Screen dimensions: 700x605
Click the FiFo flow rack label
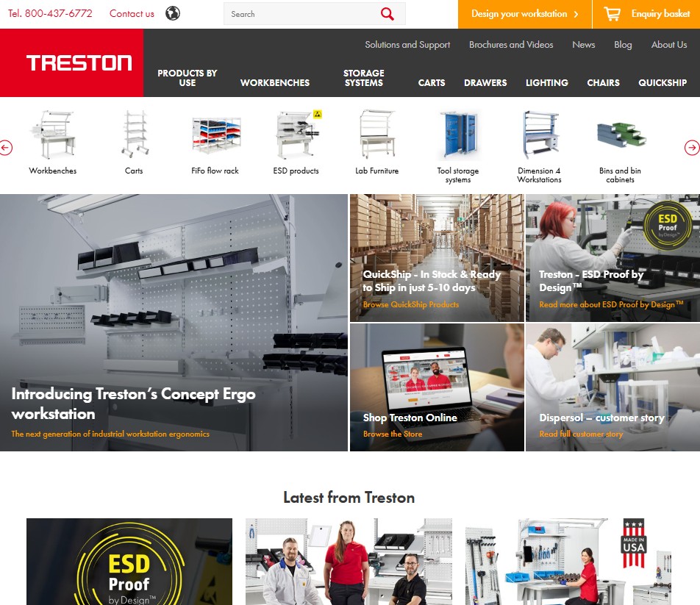[x=215, y=171]
